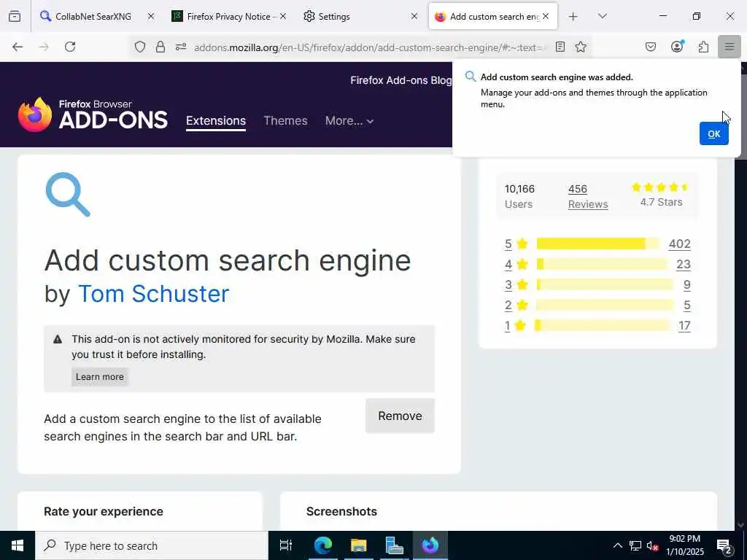This screenshot has height=560, width=747.
Task: Go back with the back arrow
Action: tap(18, 47)
